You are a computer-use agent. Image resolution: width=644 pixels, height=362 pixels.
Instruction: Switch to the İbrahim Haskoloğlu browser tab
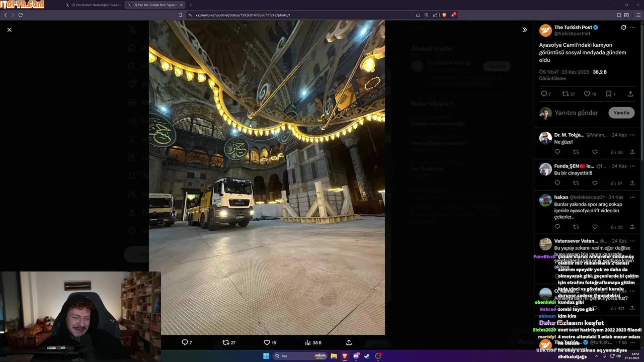93,5
